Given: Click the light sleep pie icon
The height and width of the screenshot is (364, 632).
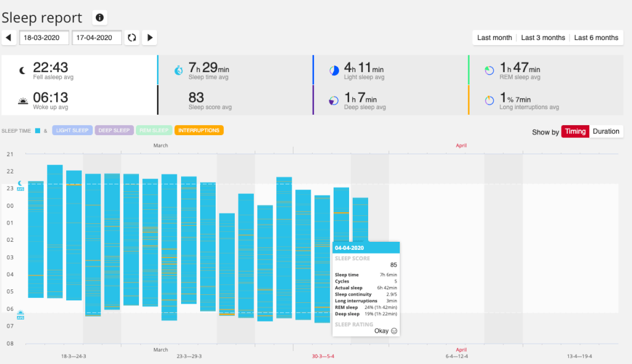Looking at the screenshot, I should click(x=334, y=70).
